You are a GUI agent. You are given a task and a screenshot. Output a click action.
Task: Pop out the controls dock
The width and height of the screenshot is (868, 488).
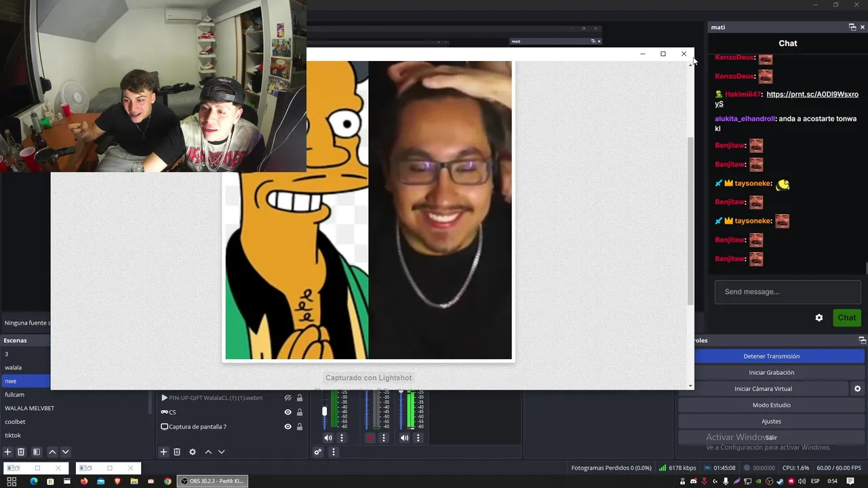pos(863,340)
